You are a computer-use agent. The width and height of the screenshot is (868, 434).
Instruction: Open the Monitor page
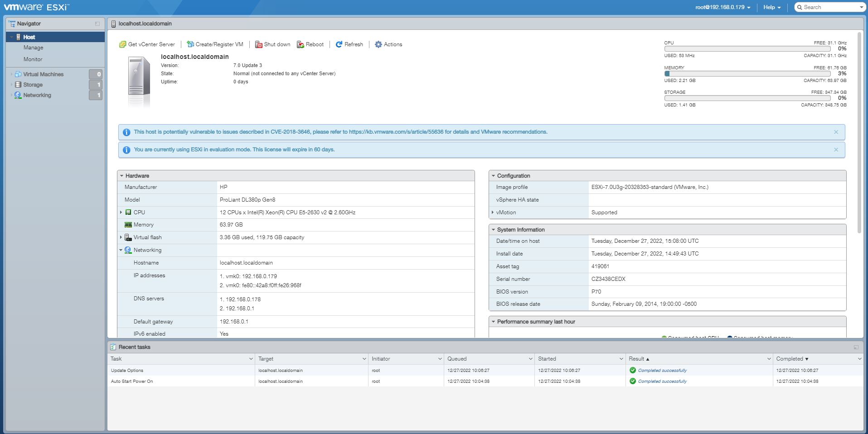(33, 59)
